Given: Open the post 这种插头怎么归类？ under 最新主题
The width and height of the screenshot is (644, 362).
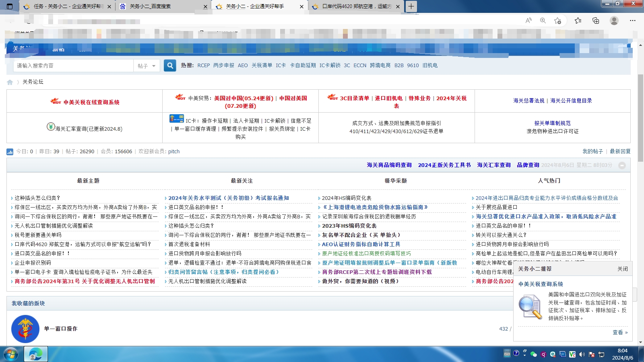Looking at the screenshot, I should tap(37, 198).
